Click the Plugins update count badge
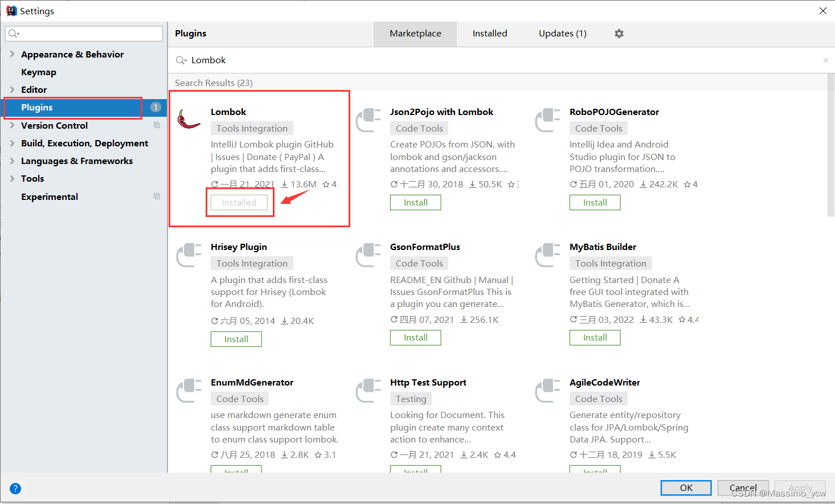Image resolution: width=835 pixels, height=504 pixels. click(x=155, y=107)
